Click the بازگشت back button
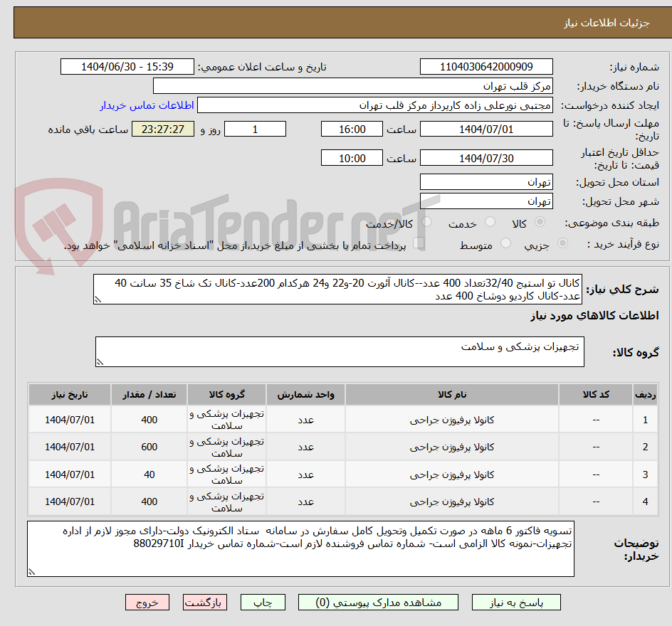This screenshot has height=626, width=672. coord(205,602)
